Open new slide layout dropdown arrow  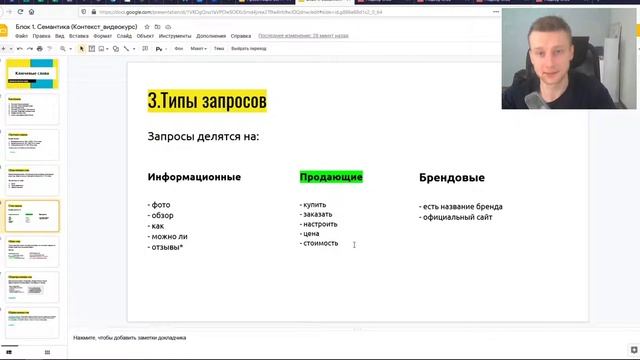pyautogui.click(x=11, y=49)
